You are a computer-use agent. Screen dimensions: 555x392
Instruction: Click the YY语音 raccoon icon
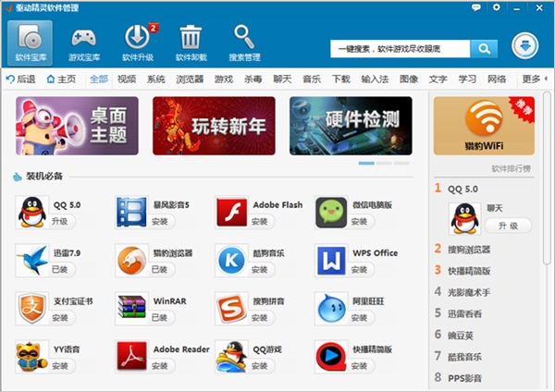pos(31,356)
